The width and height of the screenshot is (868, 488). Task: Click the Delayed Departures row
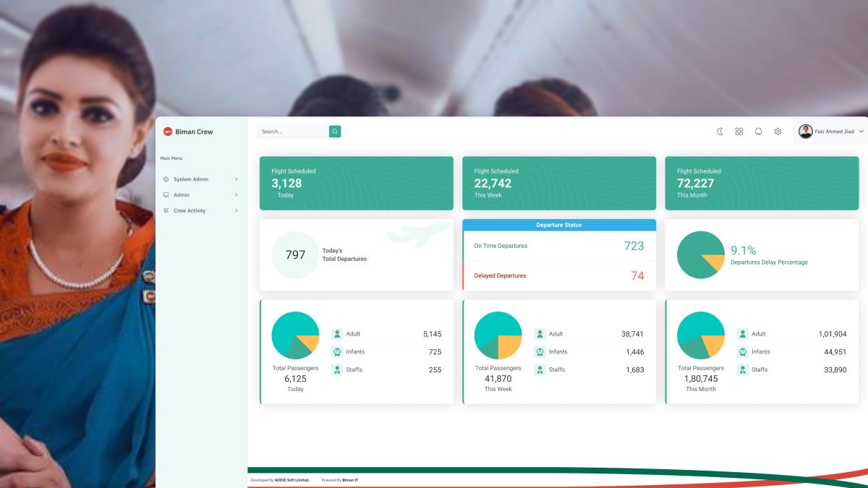click(x=558, y=275)
